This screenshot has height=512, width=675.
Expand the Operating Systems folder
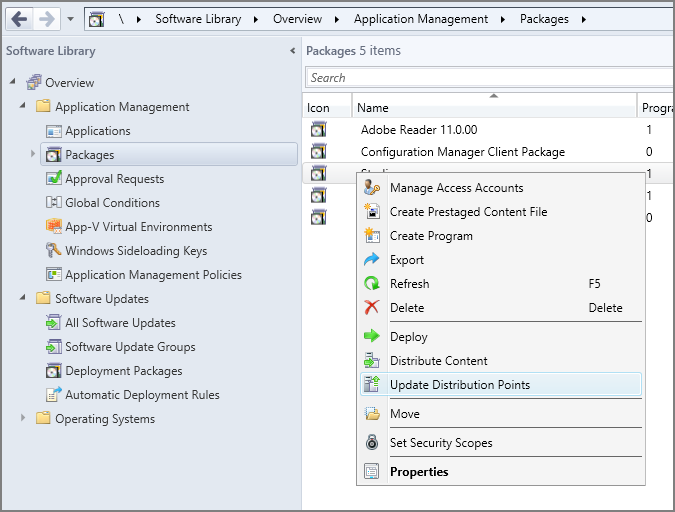tap(23, 419)
